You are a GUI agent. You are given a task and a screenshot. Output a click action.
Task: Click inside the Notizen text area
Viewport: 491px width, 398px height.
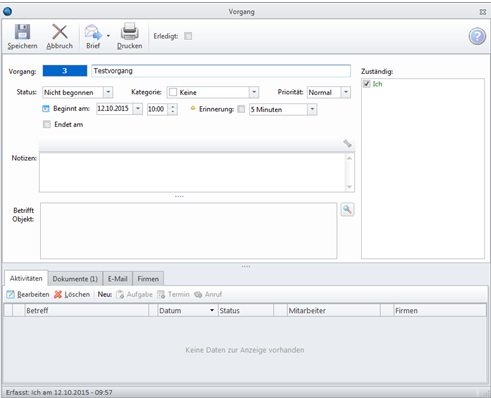[192, 172]
